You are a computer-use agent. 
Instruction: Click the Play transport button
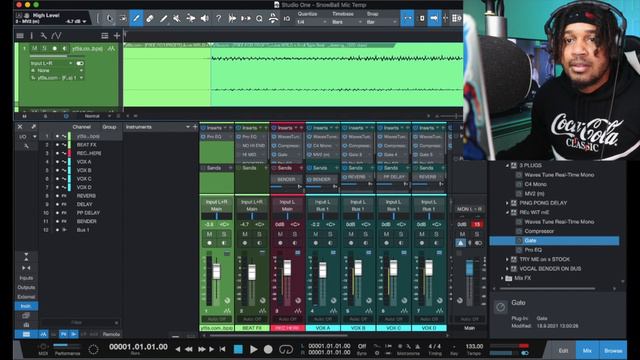tap(253, 349)
